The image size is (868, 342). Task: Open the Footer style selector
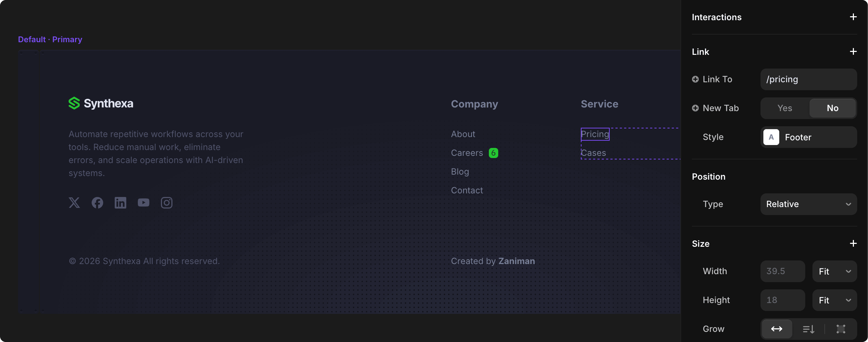click(x=808, y=137)
